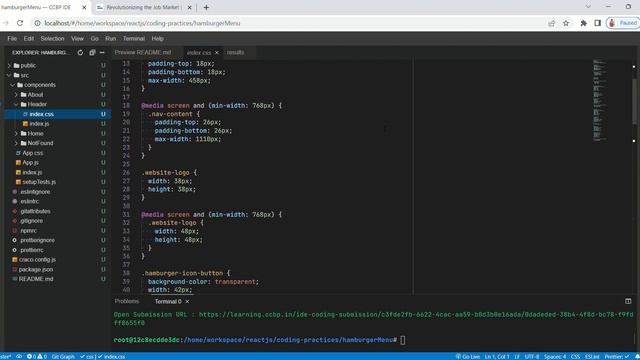The height and width of the screenshot is (360, 640).
Task: Focus the browser address bar URL
Action: pos(142,23)
